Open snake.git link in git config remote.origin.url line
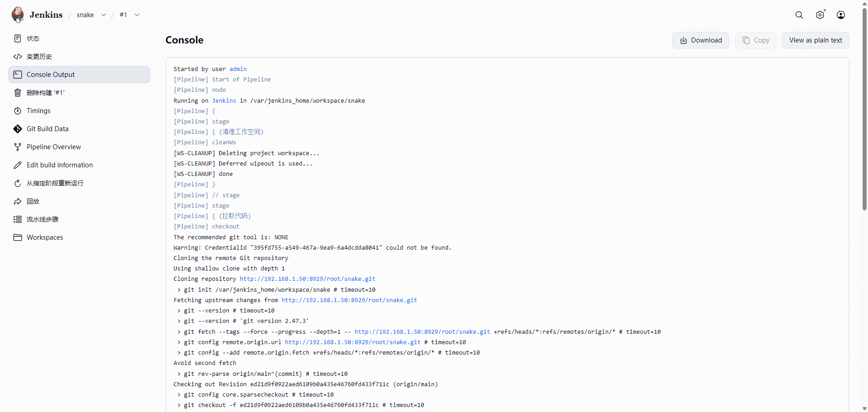868x412 pixels. point(353,342)
